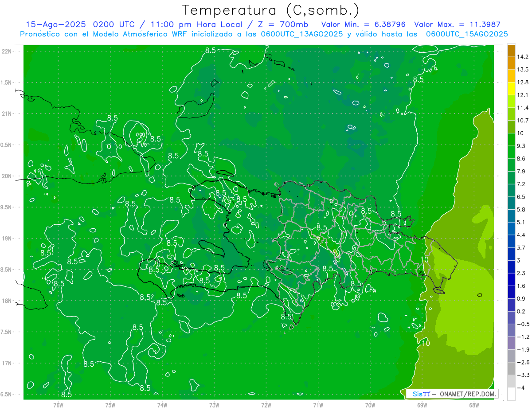Click the 18N latitude axis label
The image size is (532, 411).
tap(7, 301)
